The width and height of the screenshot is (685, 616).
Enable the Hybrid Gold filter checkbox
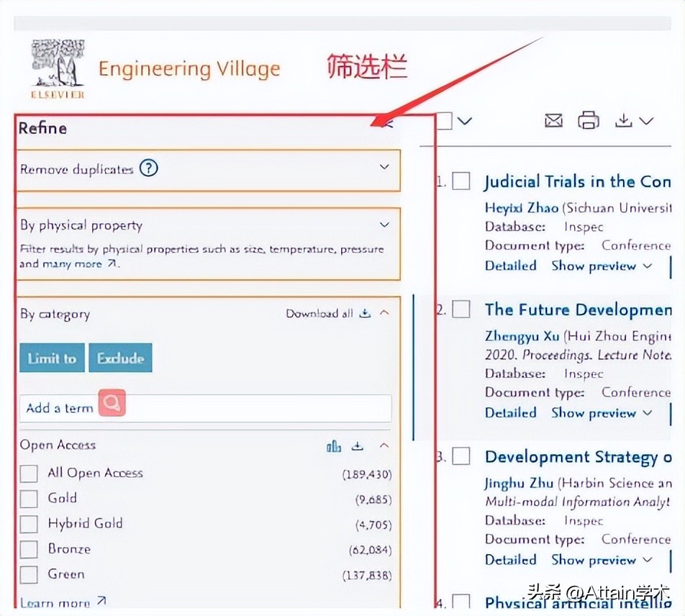[29, 524]
